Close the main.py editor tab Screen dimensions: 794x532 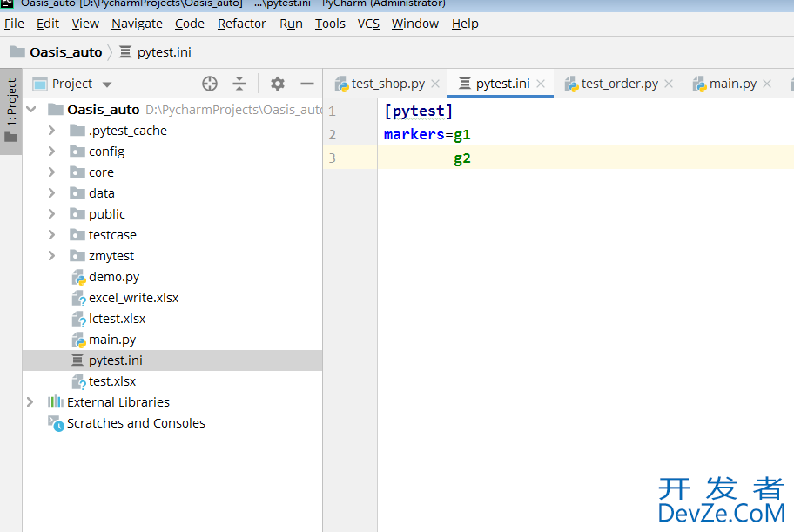pos(767,84)
